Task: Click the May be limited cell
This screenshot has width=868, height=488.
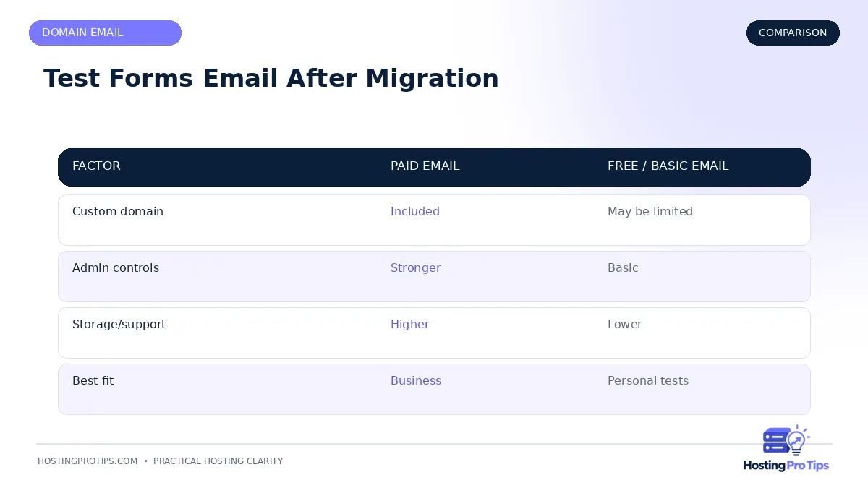Action: [x=650, y=211]
